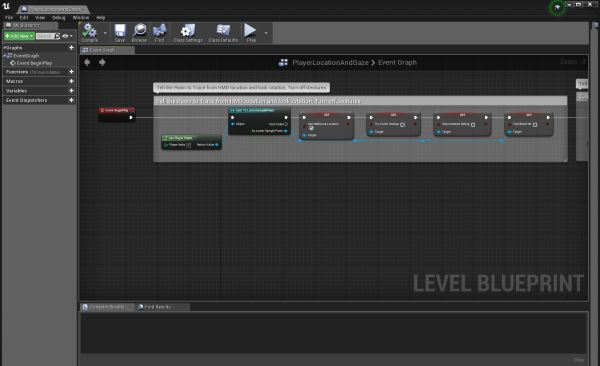Click the search options icon beside the search box
The image size is (600, 366).
[57, 36]
